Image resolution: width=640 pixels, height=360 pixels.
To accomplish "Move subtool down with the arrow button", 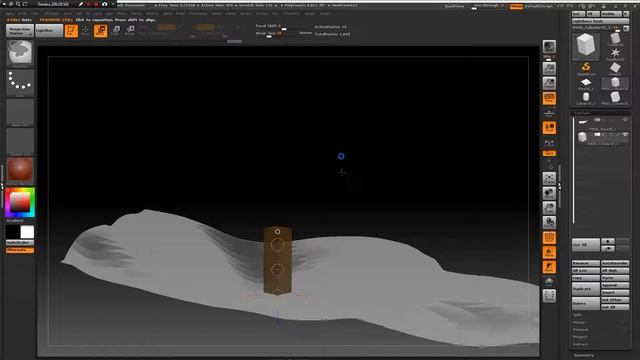I will pyautogui.click(x=608, y=249).
